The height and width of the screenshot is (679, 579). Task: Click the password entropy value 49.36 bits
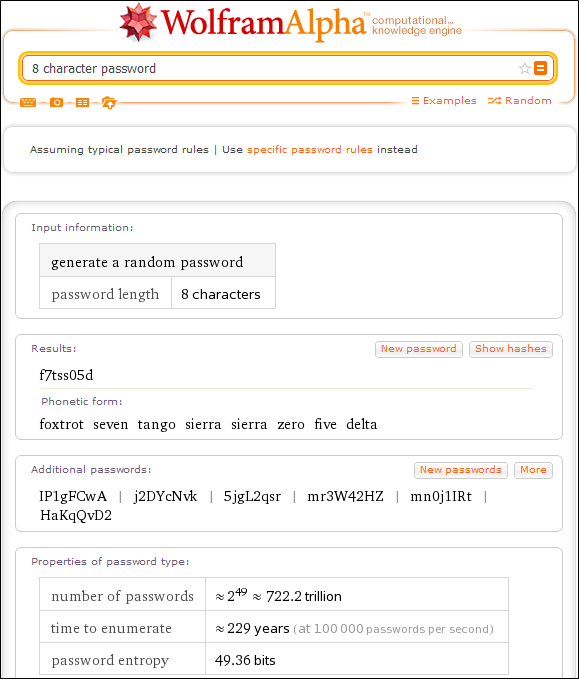(x=245, y=660)
